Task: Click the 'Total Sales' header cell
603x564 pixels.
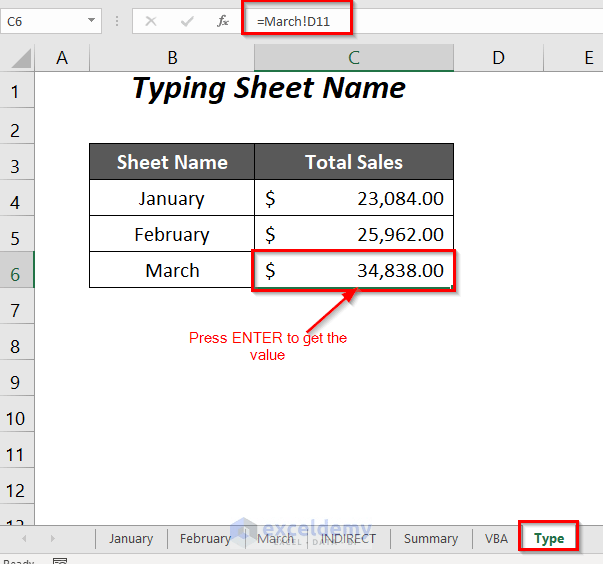Action: point(354,162)
